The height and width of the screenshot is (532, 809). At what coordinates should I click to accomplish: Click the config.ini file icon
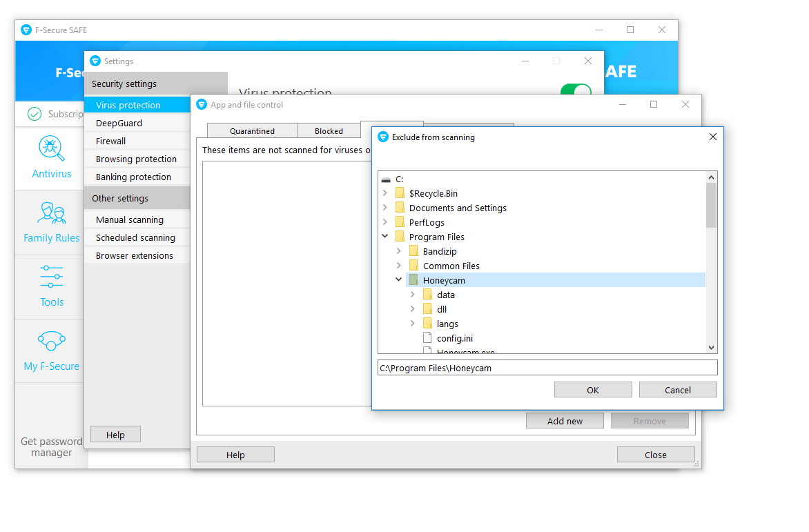(x=427, y=338)
